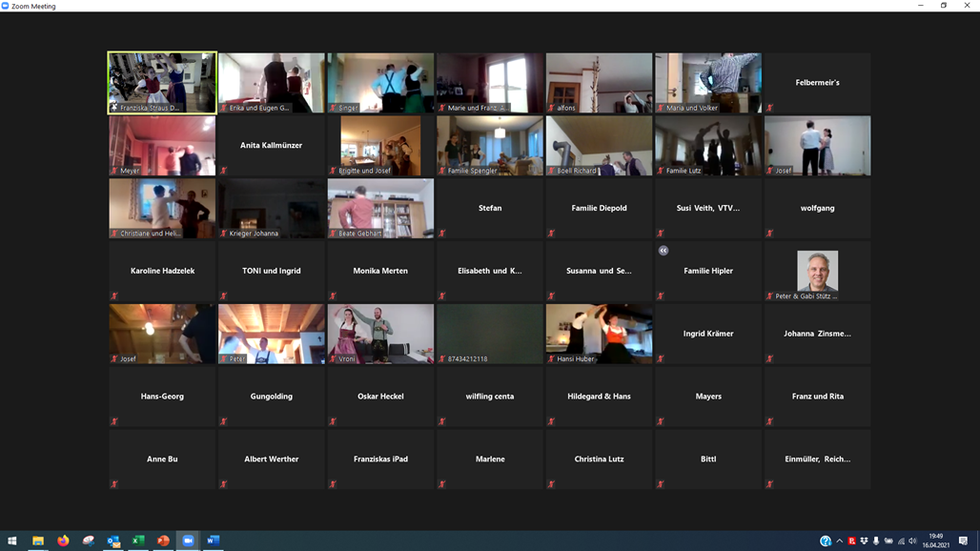Viewport: 980px width, 551px height.
Task: Open PowerPoint from the taskbar
Action: 163,541
